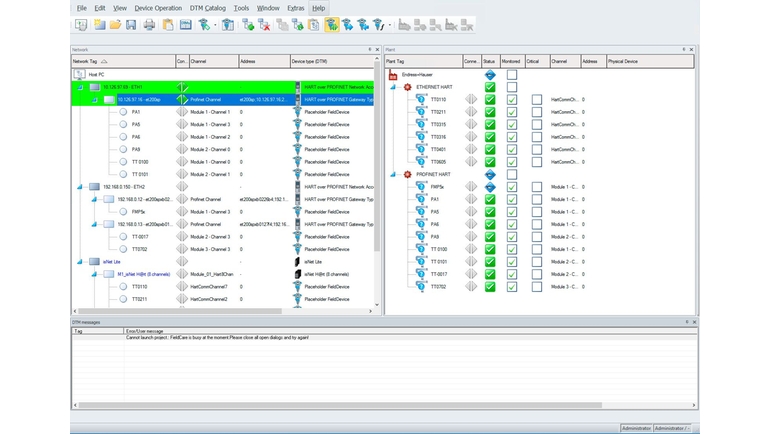Click the Monitored column header

tap(513, 61)
